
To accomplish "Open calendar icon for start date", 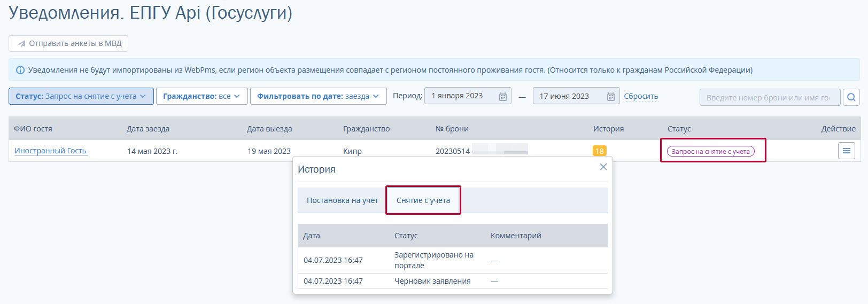I will tap(502, 97).
